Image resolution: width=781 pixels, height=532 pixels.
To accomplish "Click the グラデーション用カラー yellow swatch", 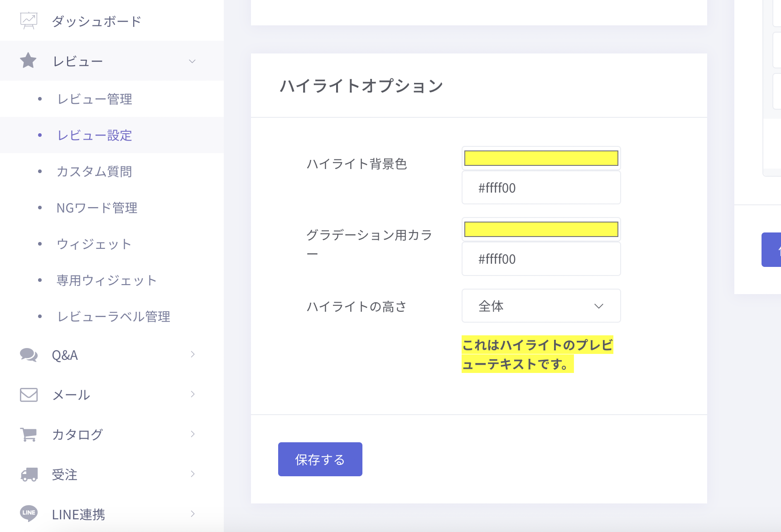I will coord(541,229).
